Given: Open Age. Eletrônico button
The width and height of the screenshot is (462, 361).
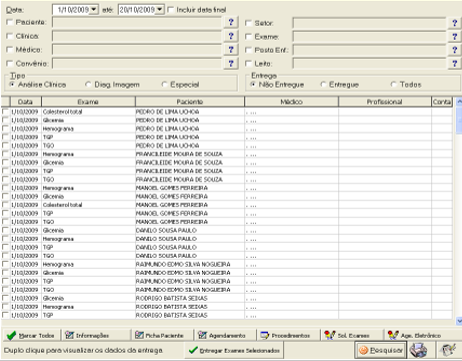Looking at the screenshot, I should 414,335.
